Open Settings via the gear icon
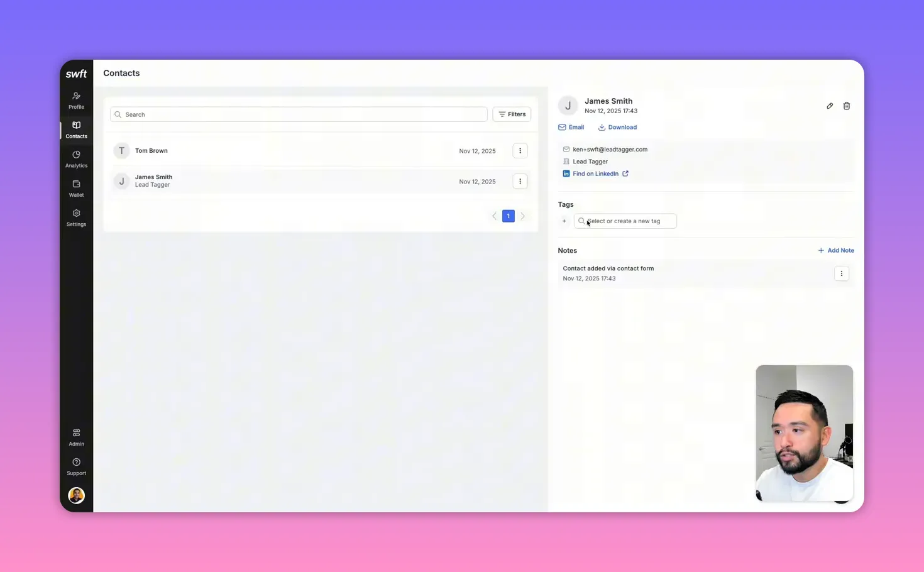924x572 pixels. click(76, 217)
